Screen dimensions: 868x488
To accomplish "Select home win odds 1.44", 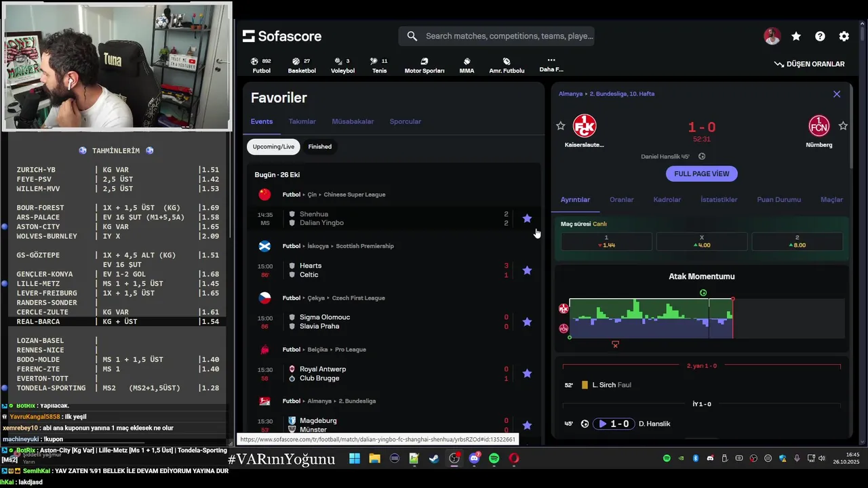I will [606, 241].
